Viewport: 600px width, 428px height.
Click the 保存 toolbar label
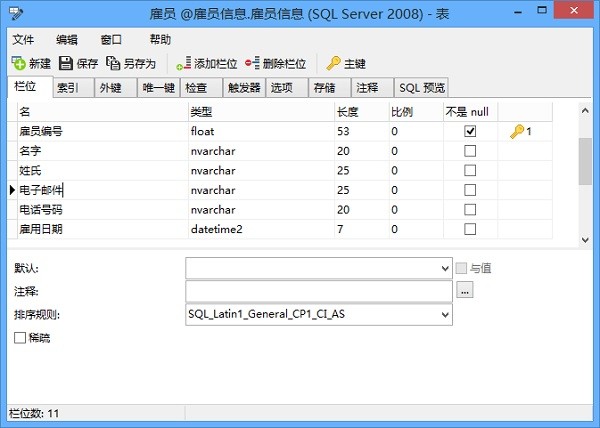87,63
